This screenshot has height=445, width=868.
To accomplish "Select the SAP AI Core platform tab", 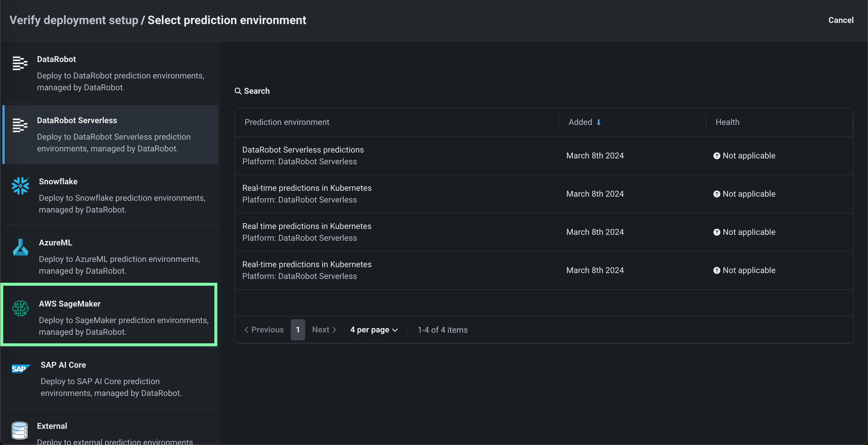I will (111, 378).
